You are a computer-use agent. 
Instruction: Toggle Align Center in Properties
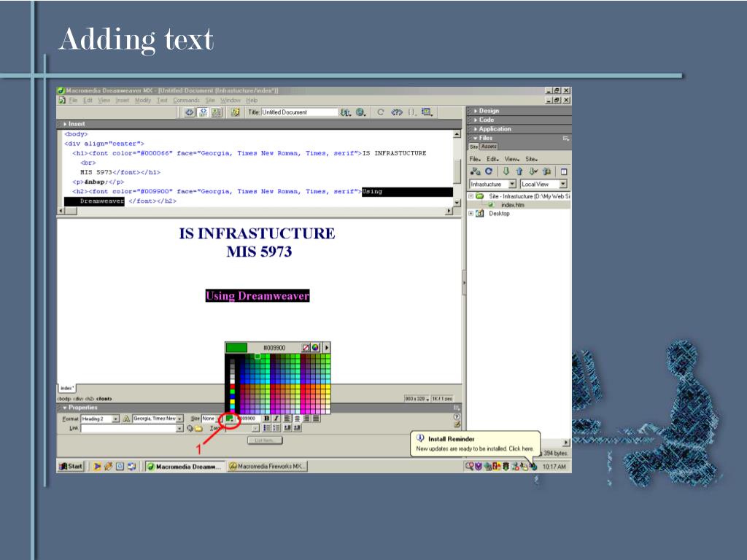297,418
